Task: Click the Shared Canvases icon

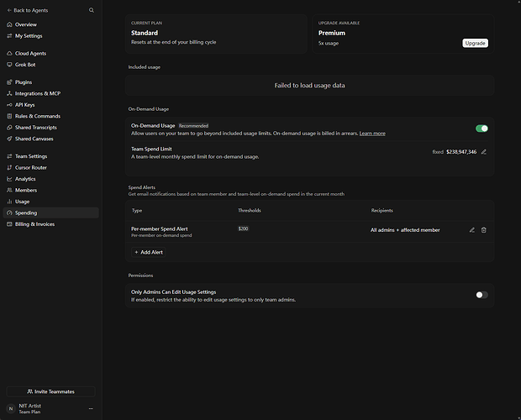Action: pyautogui.click(x=9, y=139)
